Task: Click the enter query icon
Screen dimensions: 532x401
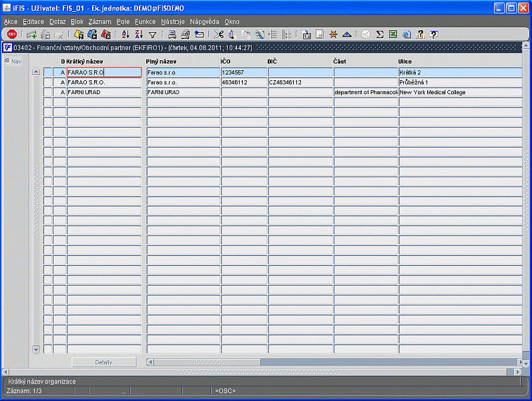Action: tap(79, 34)
